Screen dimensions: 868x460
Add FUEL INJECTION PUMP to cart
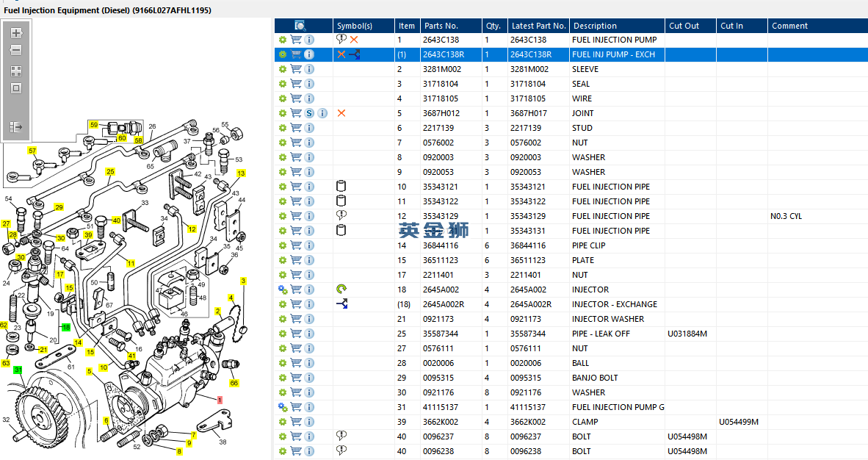click(296, 40)
